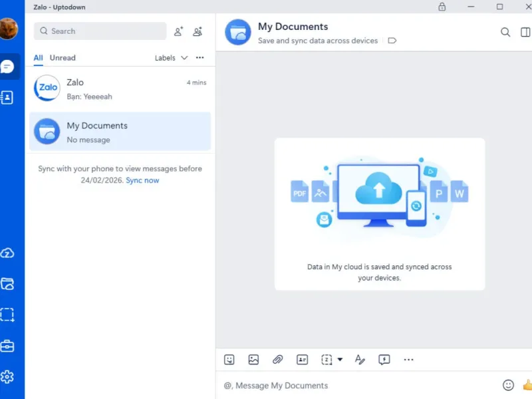
Task: Open the sticker picker icon
Action: click(229, 360)
